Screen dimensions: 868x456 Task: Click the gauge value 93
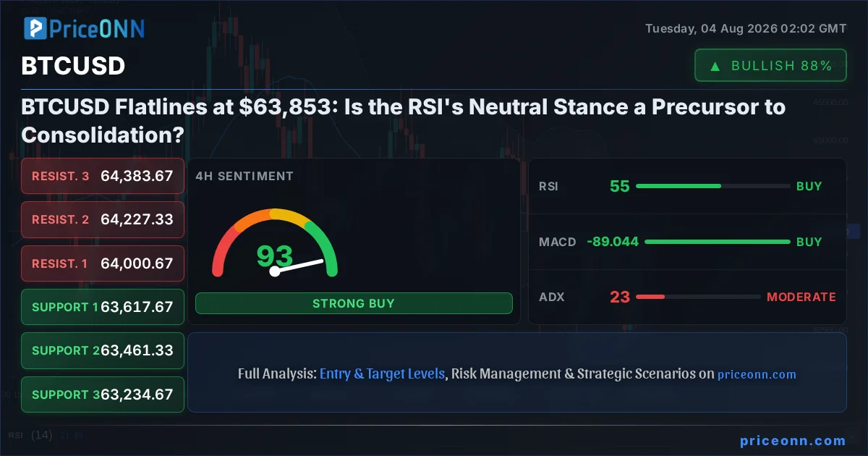275,256
